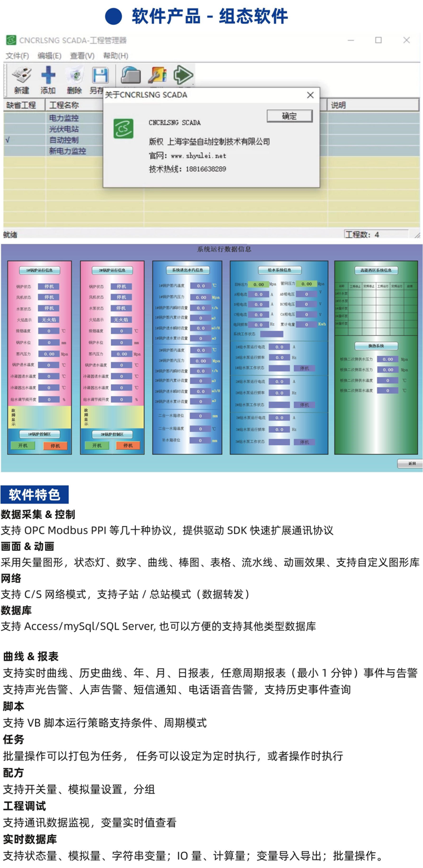The height and width of the screenshot is (868, 423).
Task: Click the 说明 column header
Action: point(374,105)
